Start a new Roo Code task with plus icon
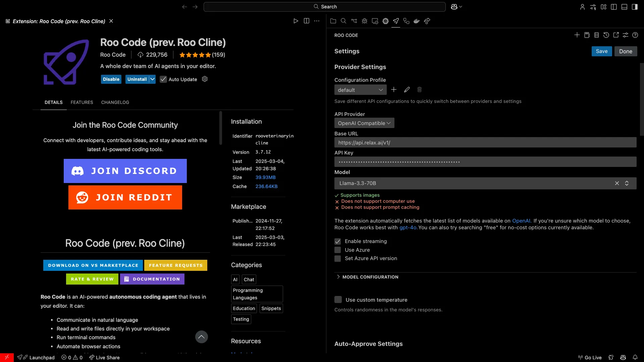 coord(577,35)
